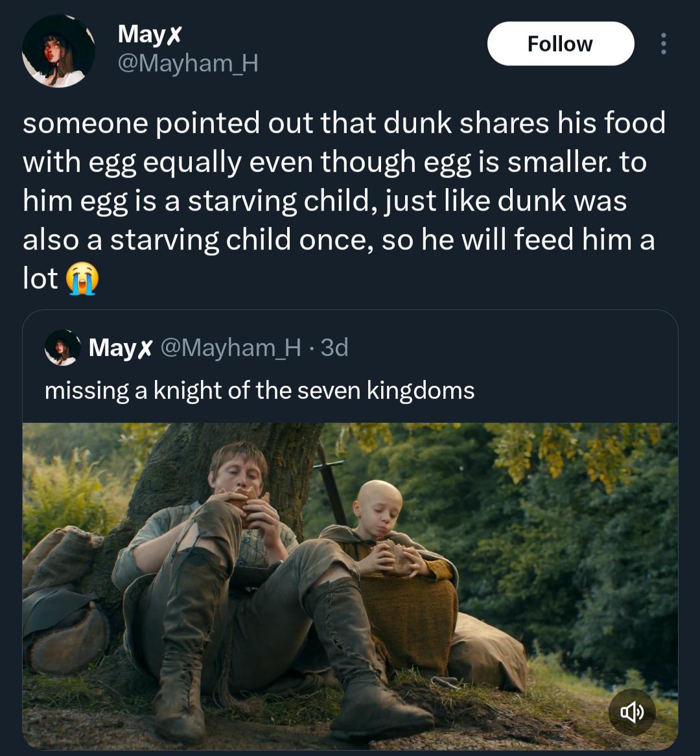
Task: Click the sword leaning on the tree
Action: tap(332, 486)
